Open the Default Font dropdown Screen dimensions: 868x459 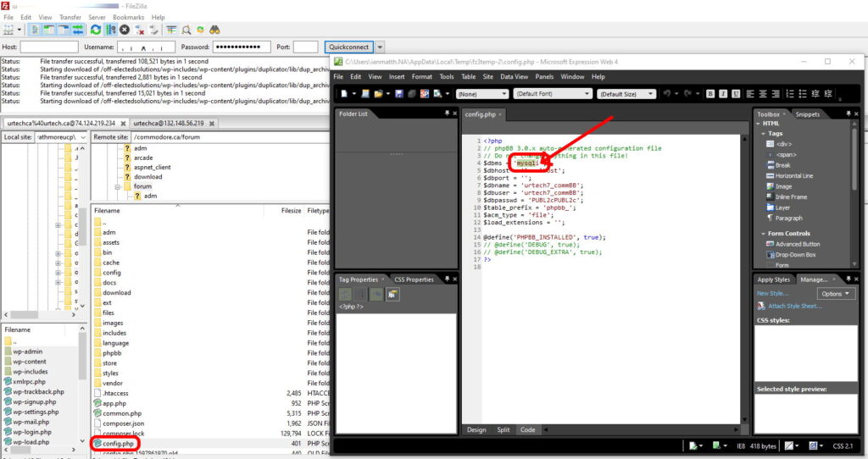pos(550,94)
